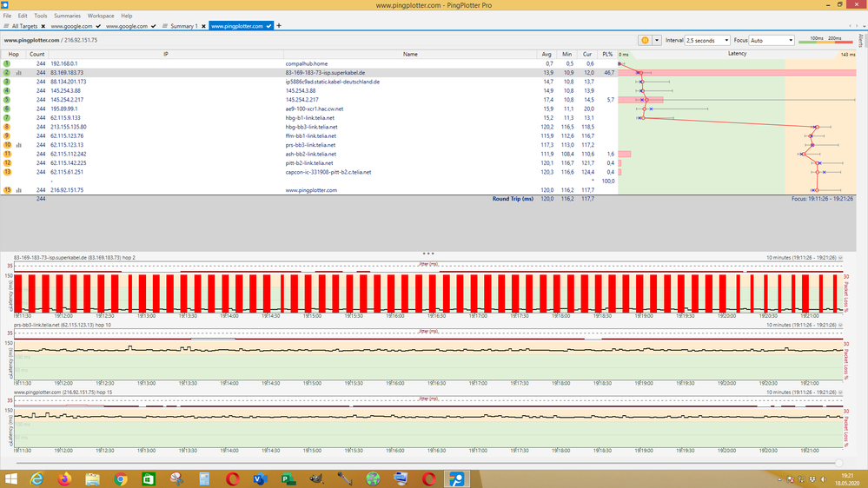Open Firefox from the Windows taskbar

(x=65, y=478)
